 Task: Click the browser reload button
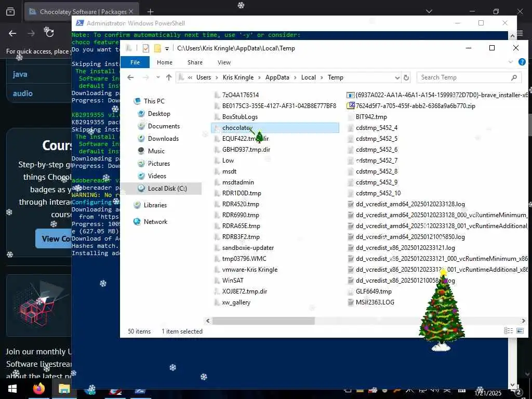coord(49,33)
